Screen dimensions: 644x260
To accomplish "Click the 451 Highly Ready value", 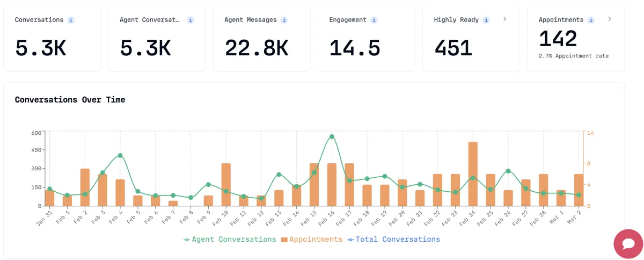I will pos(453,48).
